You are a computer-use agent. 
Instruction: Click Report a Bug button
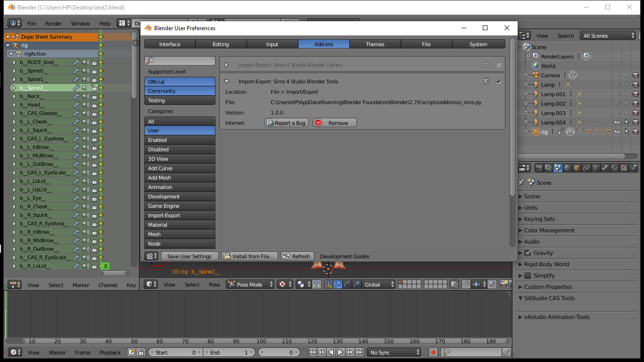[x=287, y=123]
